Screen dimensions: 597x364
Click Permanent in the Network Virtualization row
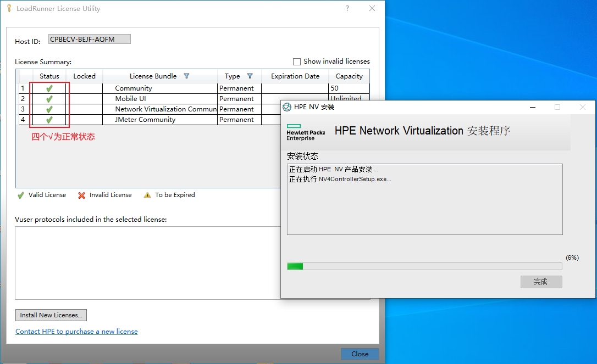pos(236,109)
